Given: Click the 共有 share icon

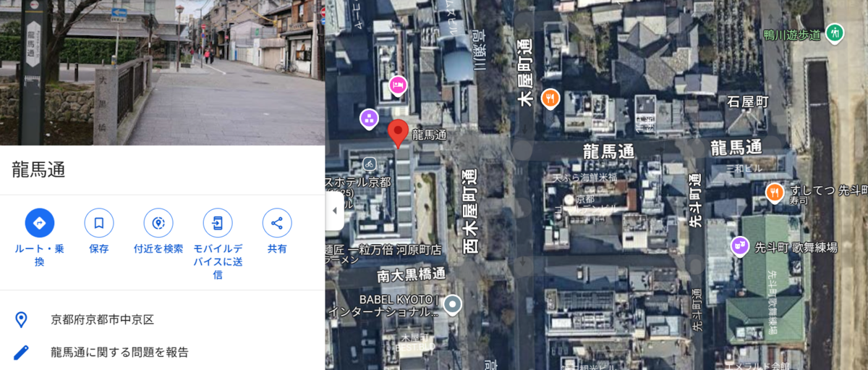Looking at the screenshot, I should [277, 223].
